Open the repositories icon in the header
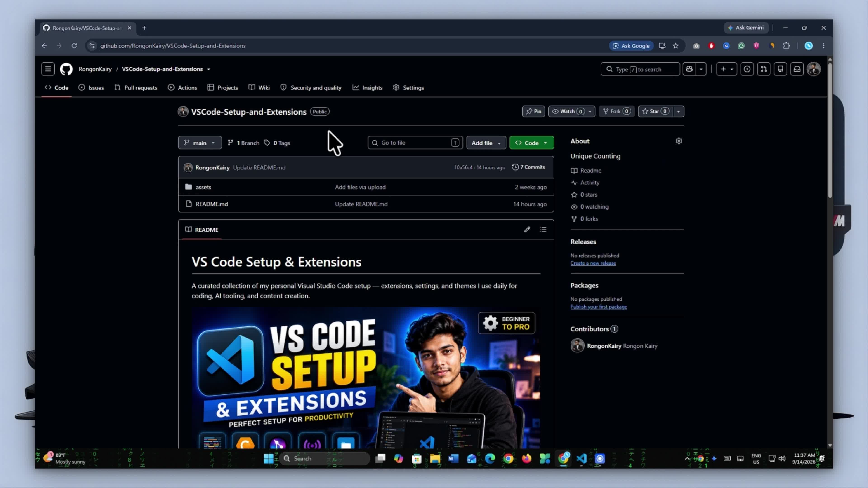 pos(780,69)
